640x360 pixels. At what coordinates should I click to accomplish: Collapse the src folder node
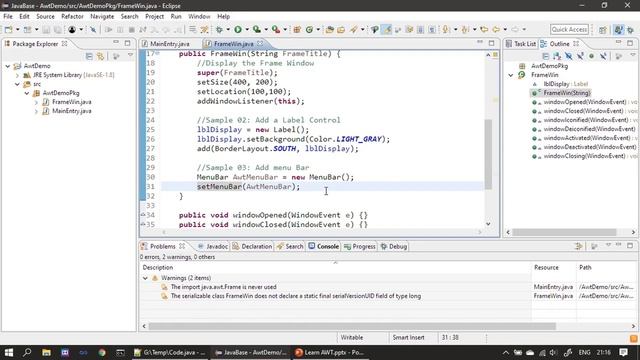click(x=17, y=84)
